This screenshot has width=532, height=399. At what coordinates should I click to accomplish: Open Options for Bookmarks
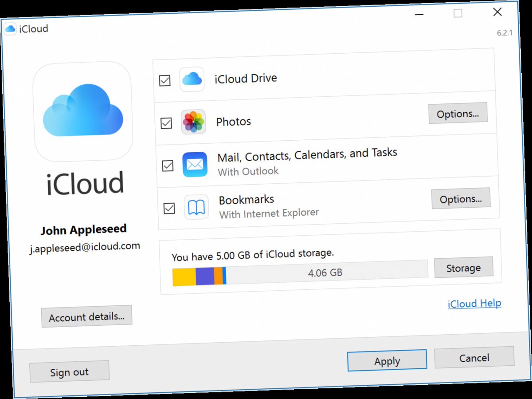(461, 198)
